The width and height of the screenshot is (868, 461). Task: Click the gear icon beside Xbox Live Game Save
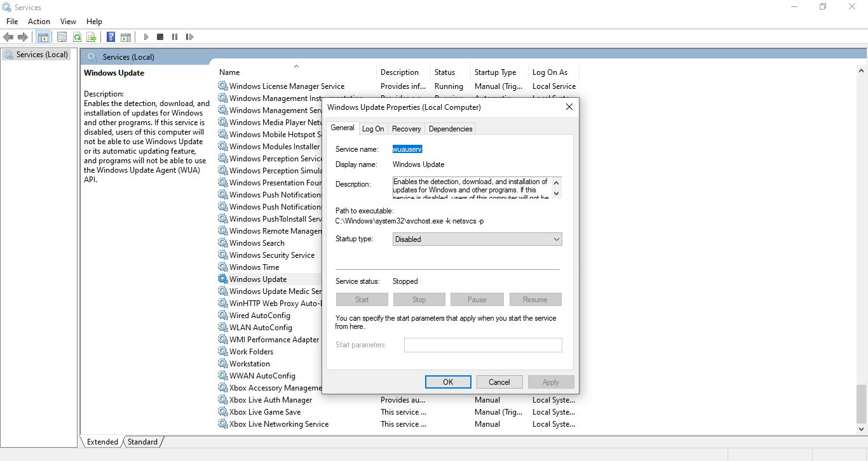tap(223, 411)
